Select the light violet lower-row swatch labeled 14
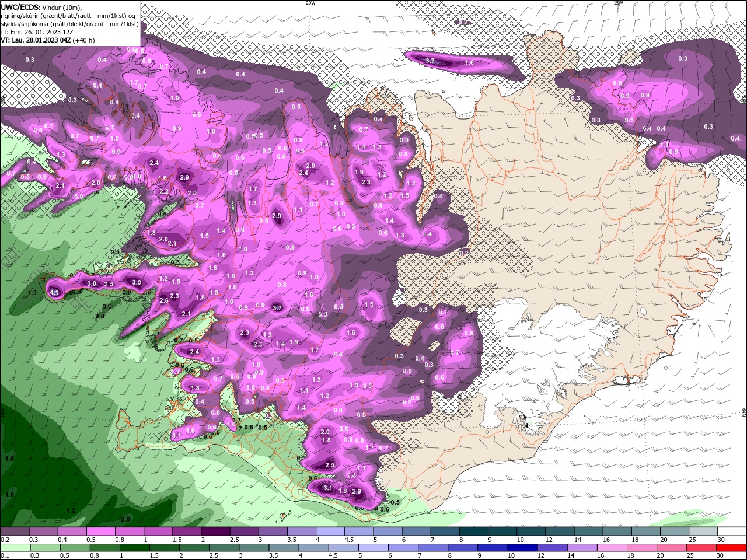This screenshot has height=560, width=747. (582, 548)
